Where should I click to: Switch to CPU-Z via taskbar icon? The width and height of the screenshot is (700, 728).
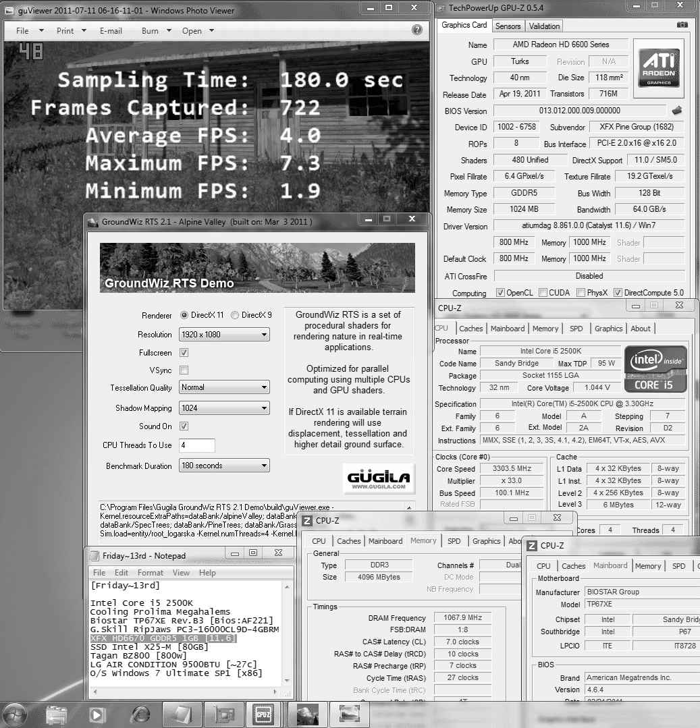pos(263,714)
